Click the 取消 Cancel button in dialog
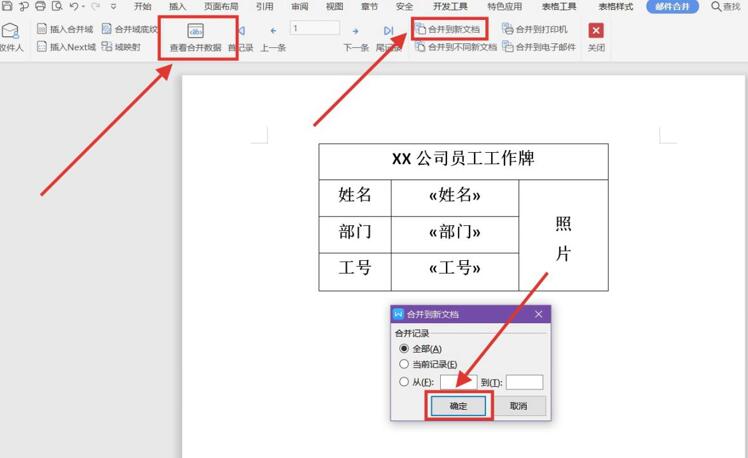 point(519,406)
